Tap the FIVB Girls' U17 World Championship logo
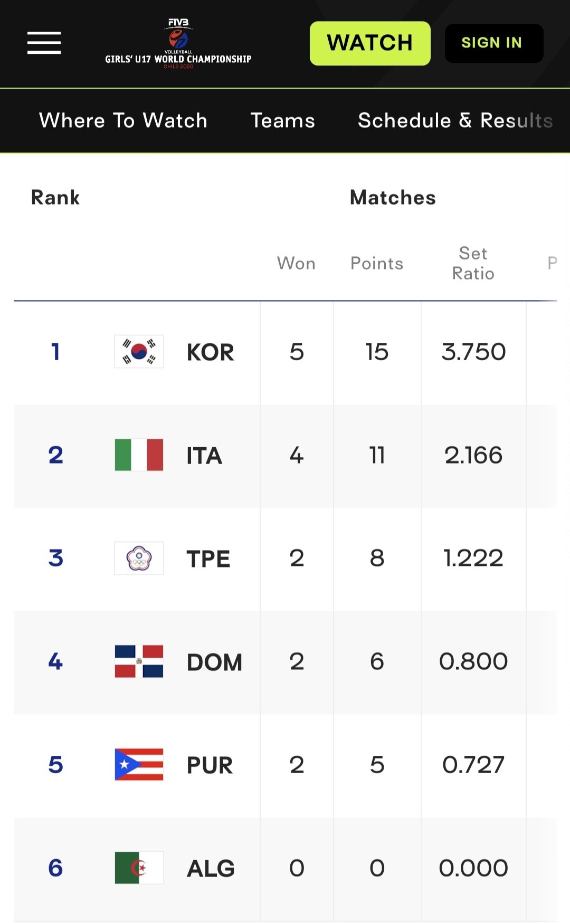570x924 pixels. pyautogui.click(x=178, y=43)
